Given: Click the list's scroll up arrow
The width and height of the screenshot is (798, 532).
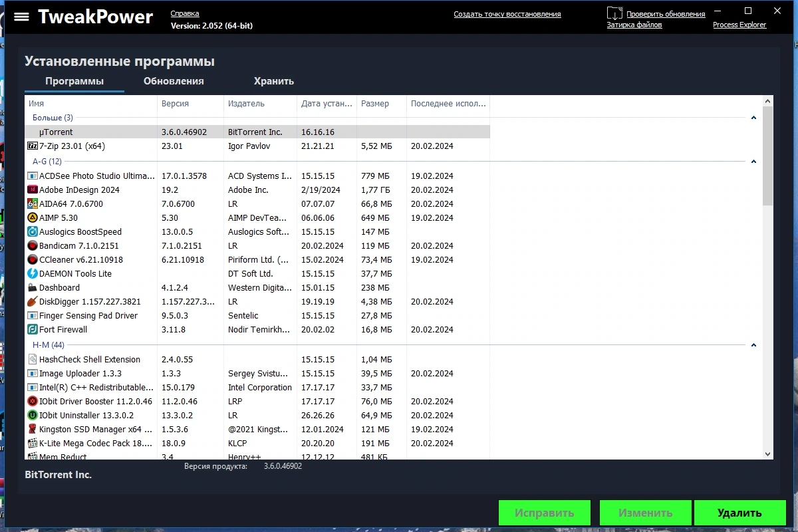Looking at the screenshot, I should tap(768, 102).
